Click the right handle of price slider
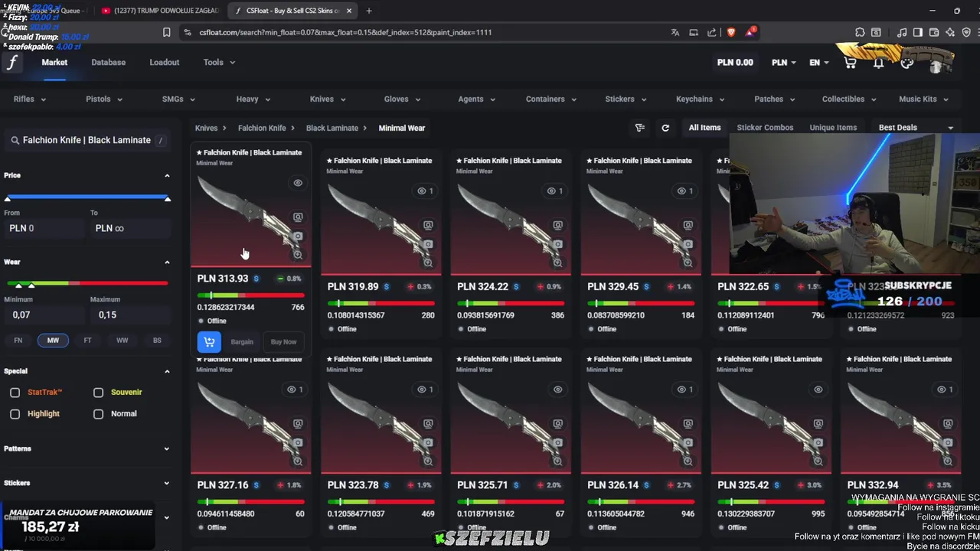The height and width of the screenshot is (551, 980). tap(167, 198)
